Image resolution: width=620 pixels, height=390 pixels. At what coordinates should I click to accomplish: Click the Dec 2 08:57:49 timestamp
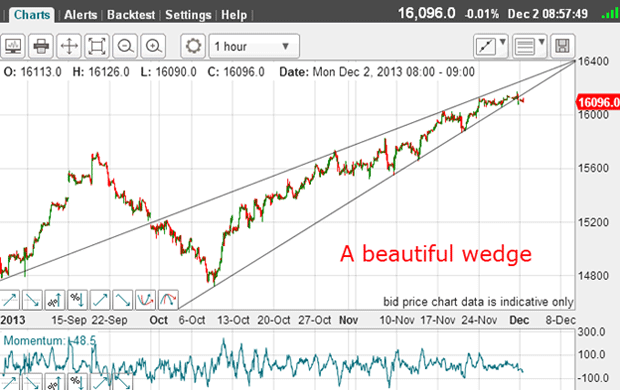[x=547, y=14]
